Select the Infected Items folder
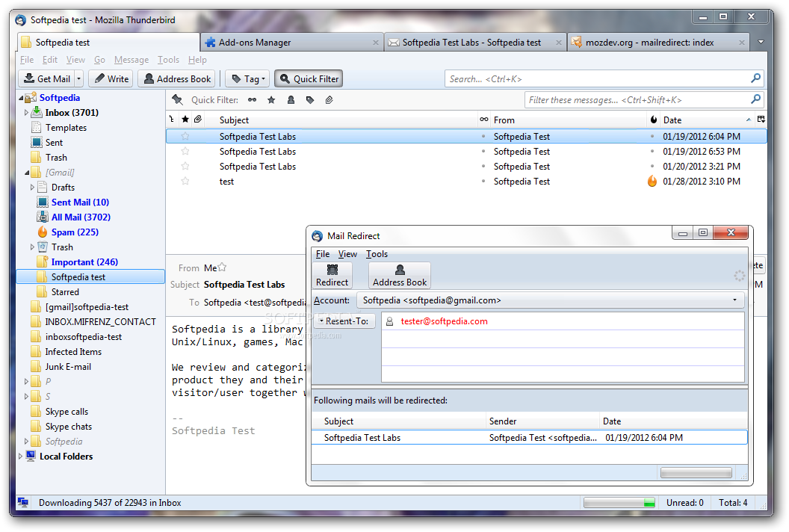 (x=73, y=352)
